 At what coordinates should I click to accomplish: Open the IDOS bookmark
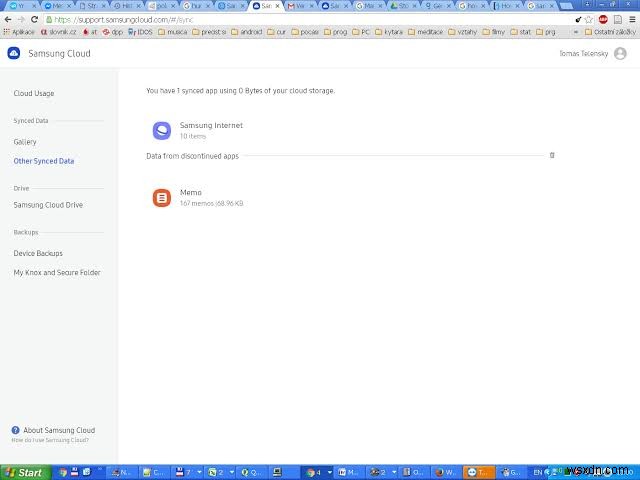pos(140,32)
